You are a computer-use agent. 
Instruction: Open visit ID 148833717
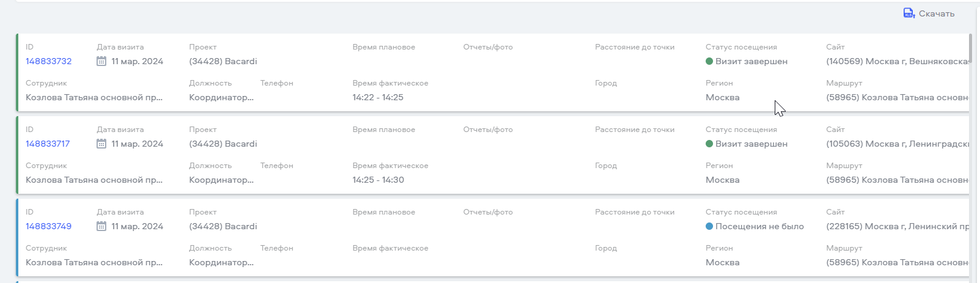(48, 144)
